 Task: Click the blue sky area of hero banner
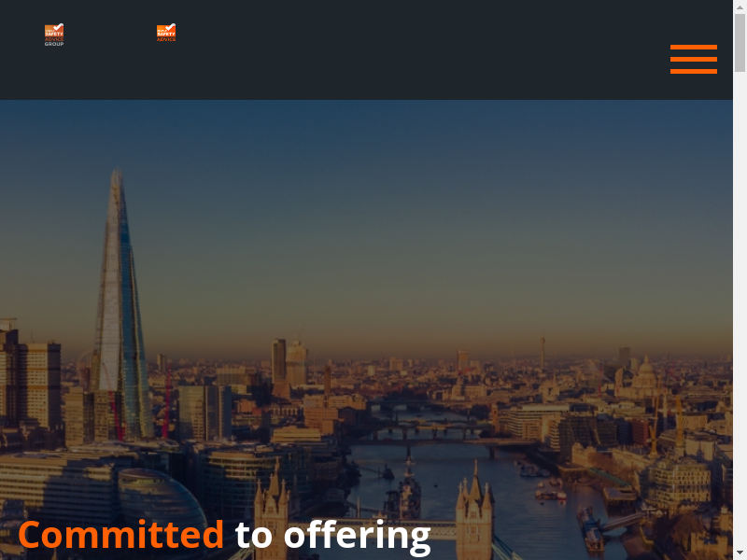click(366, 190)
